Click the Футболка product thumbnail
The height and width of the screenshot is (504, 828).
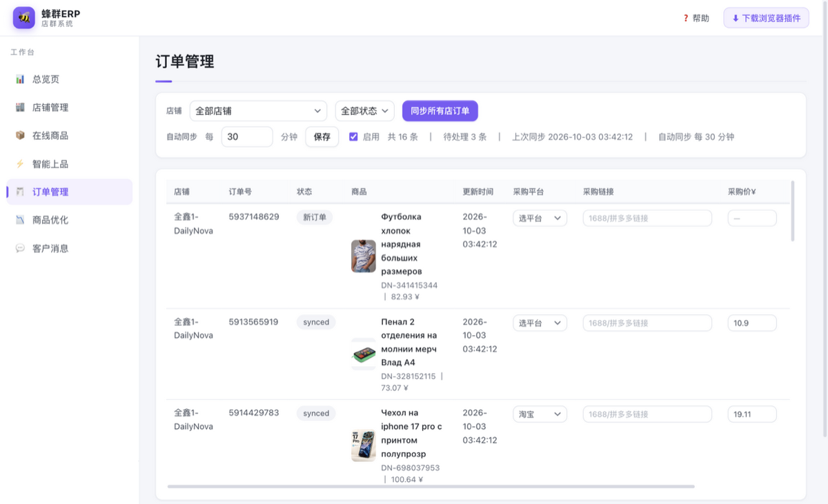[364, 256]
